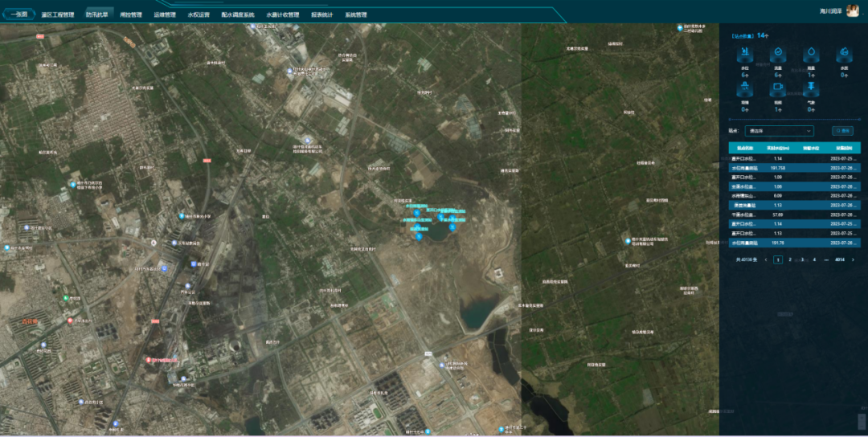Click the 站点数量 14个 count label
This screenshot has width=868, height=437.
coord(750,35)
